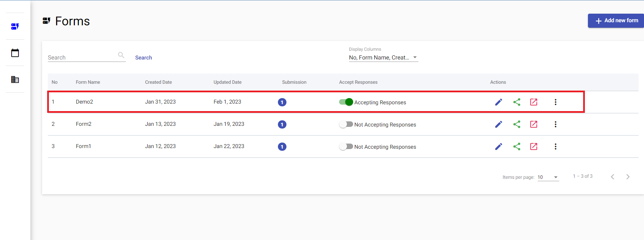Select the Form1 form name
Image resolution: width=644 pixels, height=240 pixels.
(83, 146)
